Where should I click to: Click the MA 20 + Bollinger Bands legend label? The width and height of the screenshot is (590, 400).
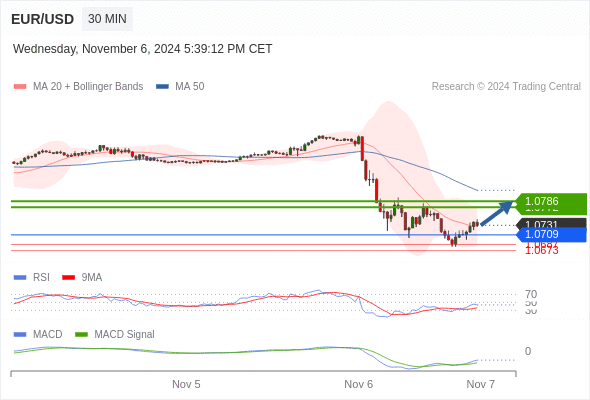pos(88,87)
